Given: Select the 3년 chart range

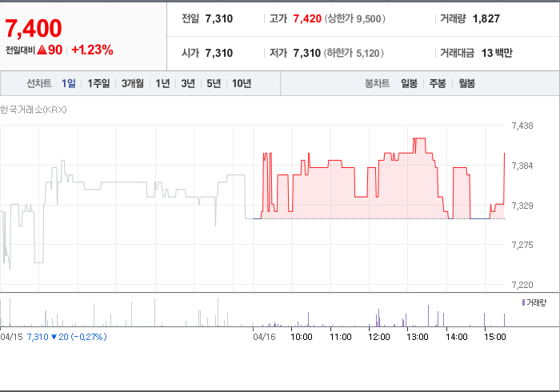Looking at the screenshot, I should click(x=188, y=83).
